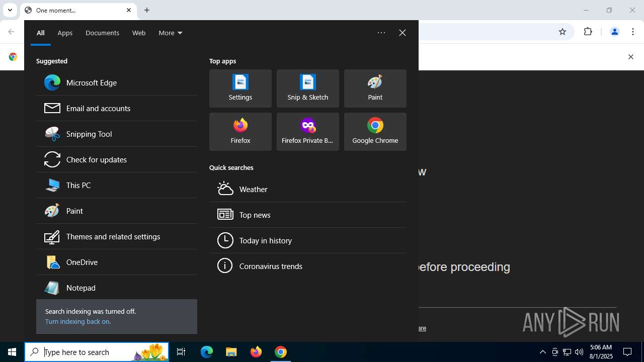Open Microsoft Edge from suggested list
644x362 pixels.
coord(117,82)
